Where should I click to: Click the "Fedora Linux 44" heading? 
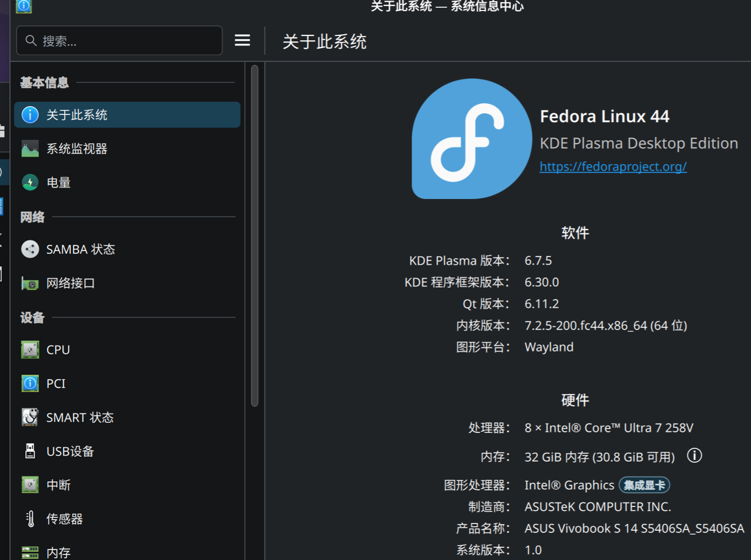coord(605,117)
